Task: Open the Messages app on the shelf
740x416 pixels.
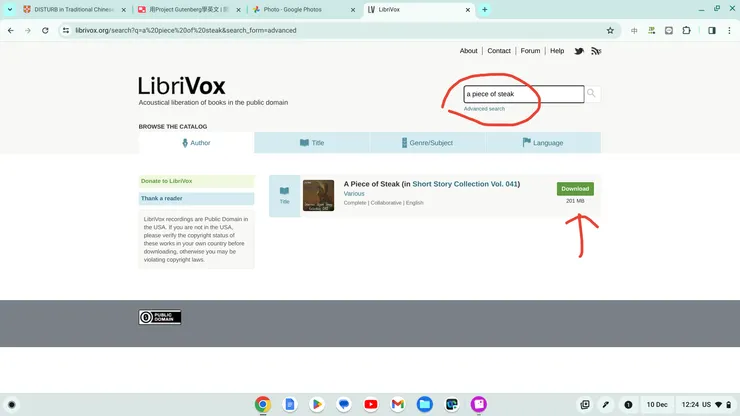Action: click(x=344, y=405)
